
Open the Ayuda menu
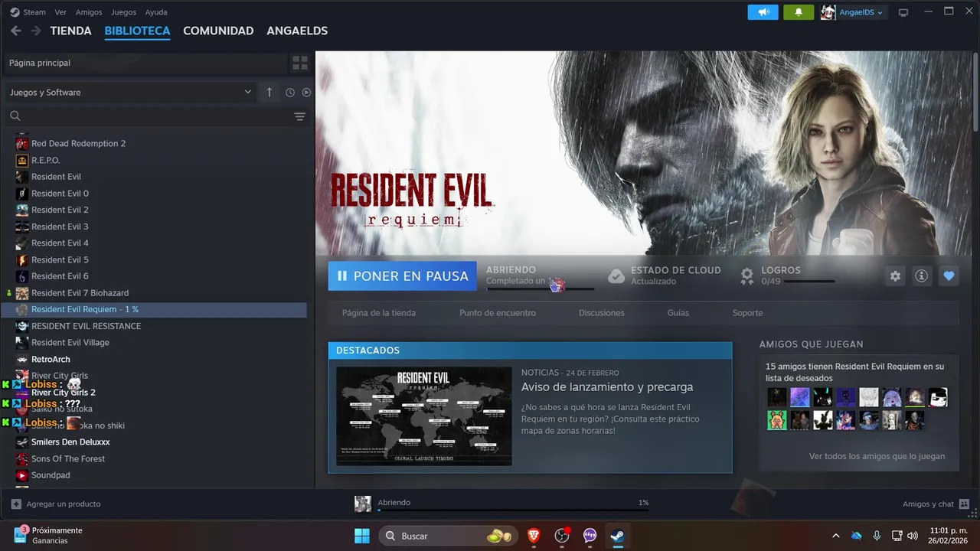point(156,12)
